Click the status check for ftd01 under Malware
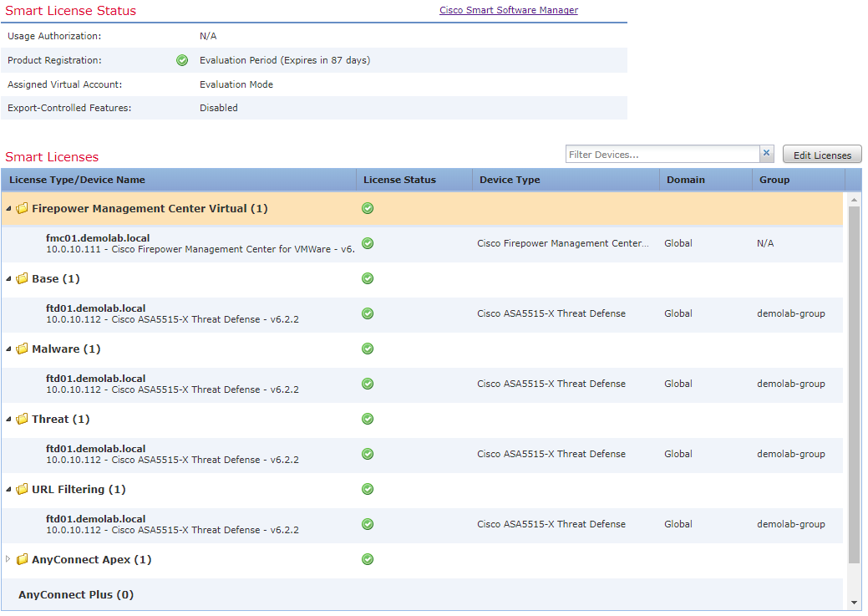 coord(368,384)
